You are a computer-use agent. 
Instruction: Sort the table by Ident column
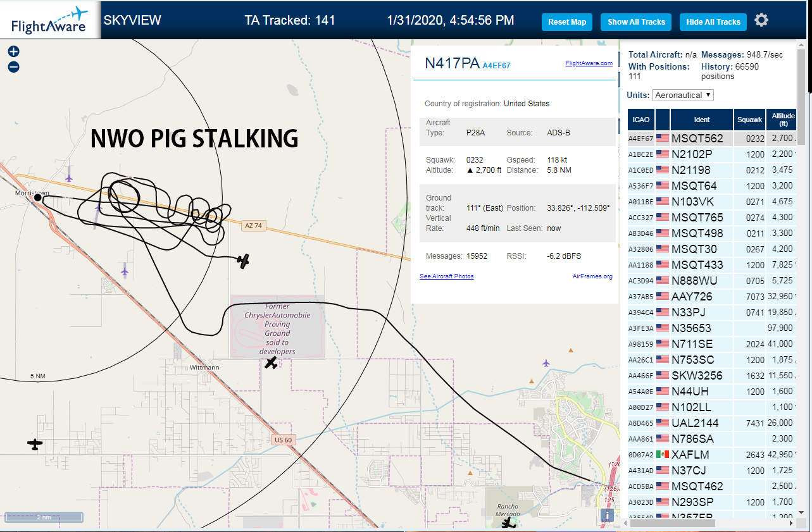pyautogui.click(x=702, y=120)
